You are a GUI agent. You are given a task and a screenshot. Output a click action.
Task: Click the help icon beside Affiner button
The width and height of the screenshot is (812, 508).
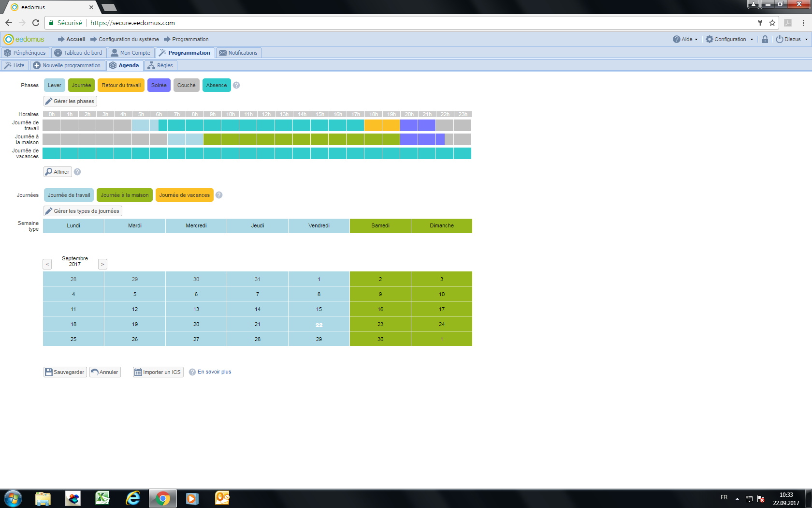point(77,172)
